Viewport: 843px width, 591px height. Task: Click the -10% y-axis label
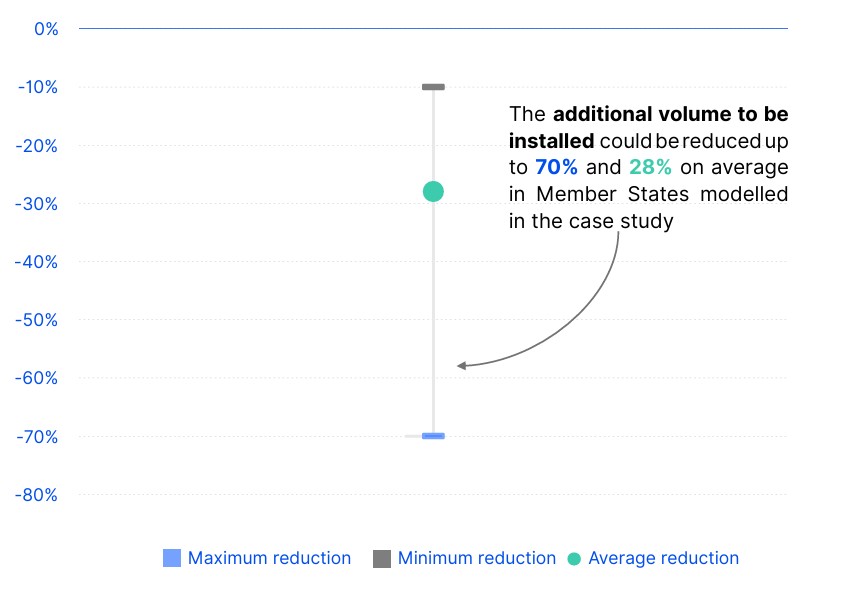[38, 87]
